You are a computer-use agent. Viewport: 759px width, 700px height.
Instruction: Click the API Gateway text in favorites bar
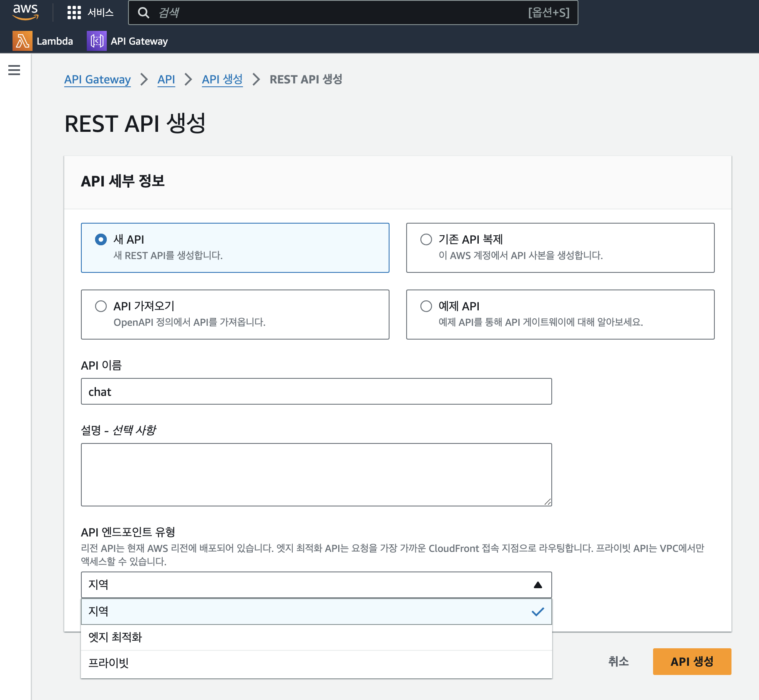pyautogui.click(x=139, y=41)
